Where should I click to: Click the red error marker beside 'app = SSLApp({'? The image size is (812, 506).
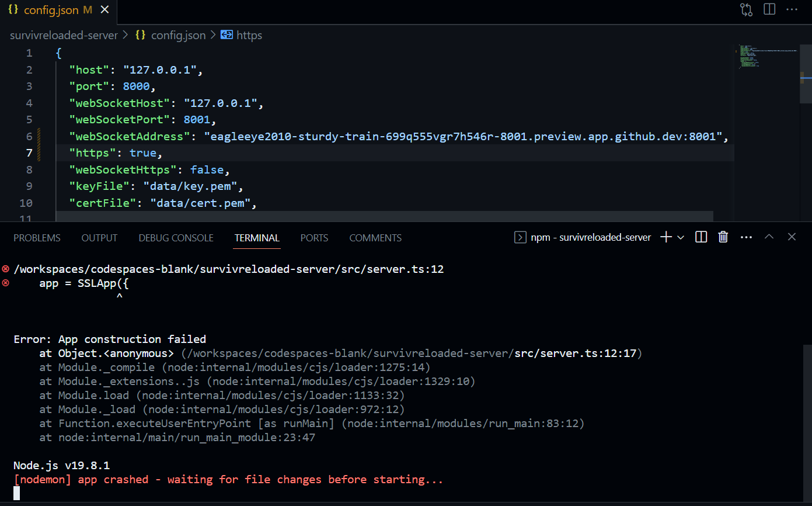6,283
